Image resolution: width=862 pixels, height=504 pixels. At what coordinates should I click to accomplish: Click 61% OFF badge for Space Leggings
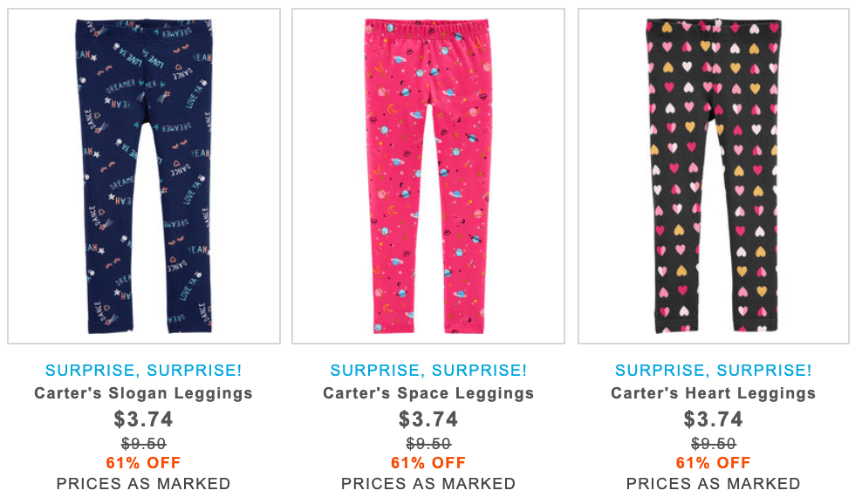click(428, 463)
